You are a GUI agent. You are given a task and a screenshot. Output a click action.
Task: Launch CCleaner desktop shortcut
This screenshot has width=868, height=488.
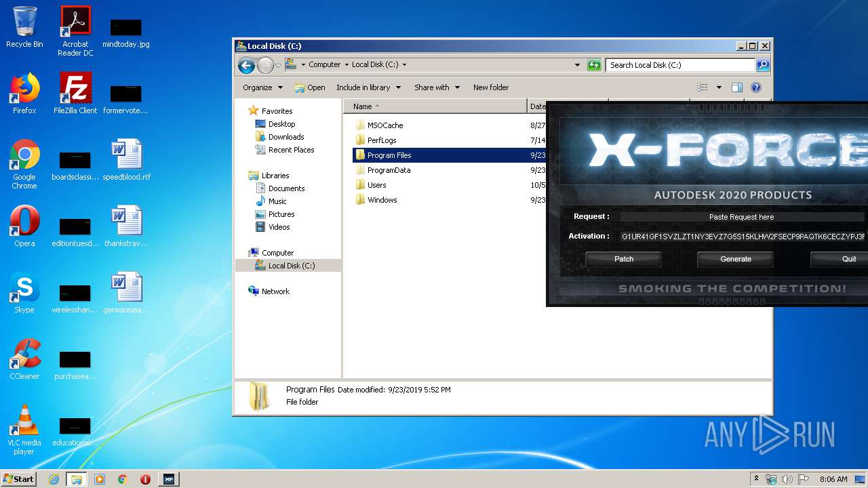coord(24,359)
